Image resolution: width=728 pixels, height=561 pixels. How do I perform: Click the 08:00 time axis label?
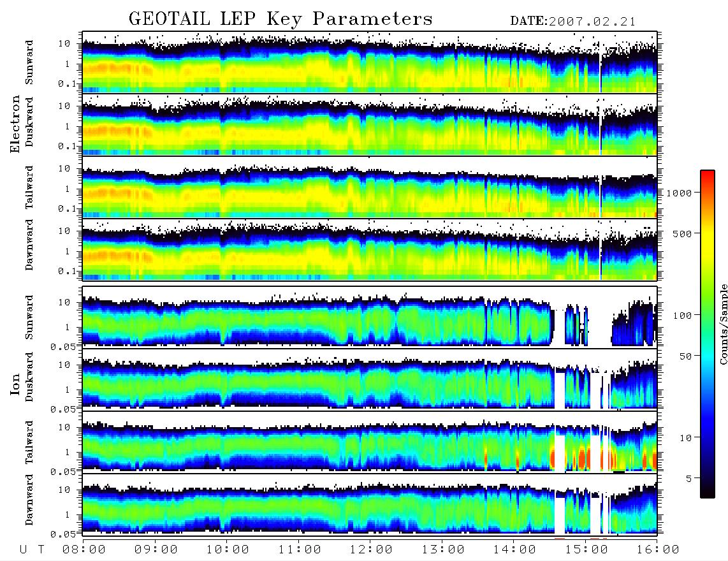tap(84, 550)
